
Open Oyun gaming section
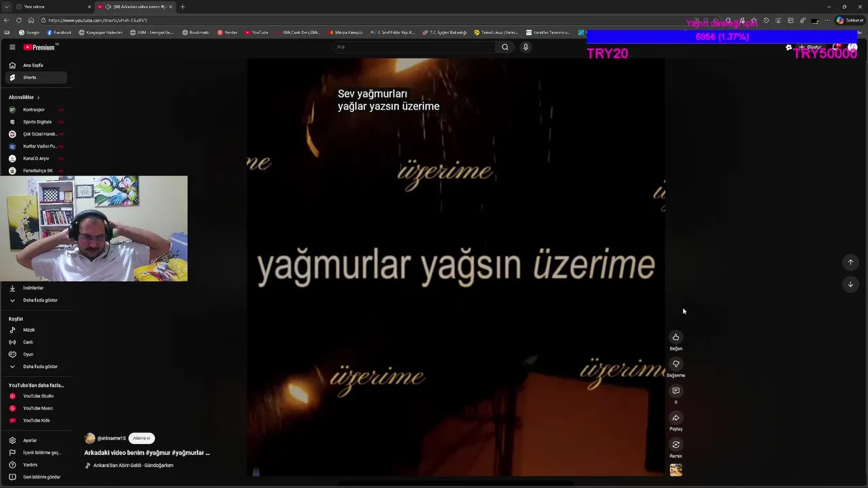point(35,354)
